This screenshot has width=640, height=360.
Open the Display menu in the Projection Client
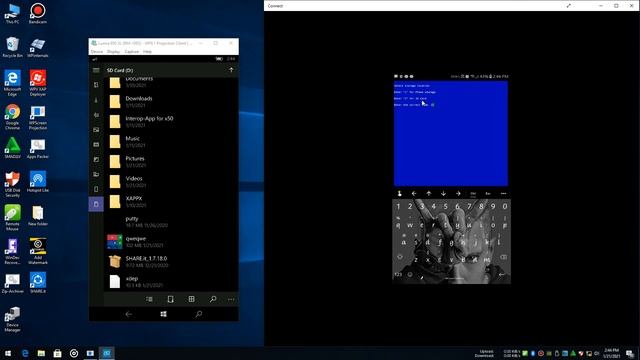coord(113,52)
